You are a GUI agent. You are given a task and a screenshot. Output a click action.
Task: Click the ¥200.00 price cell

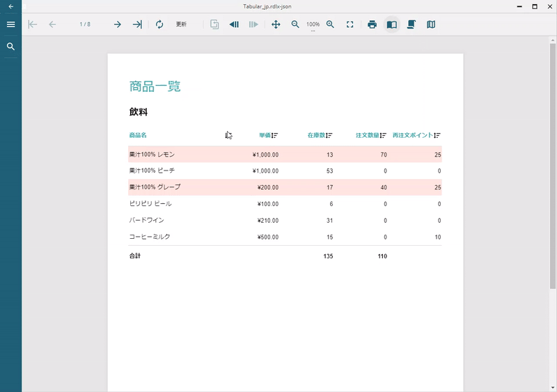point(268,187)
